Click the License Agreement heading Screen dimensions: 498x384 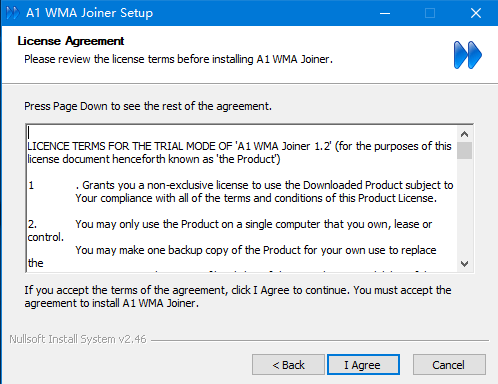click(x=71, y=41)
